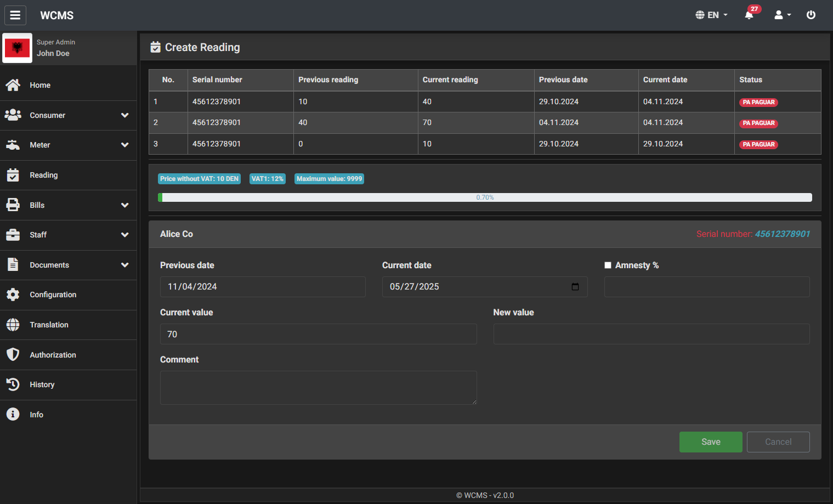Click the power logout icon

[811, 15]
